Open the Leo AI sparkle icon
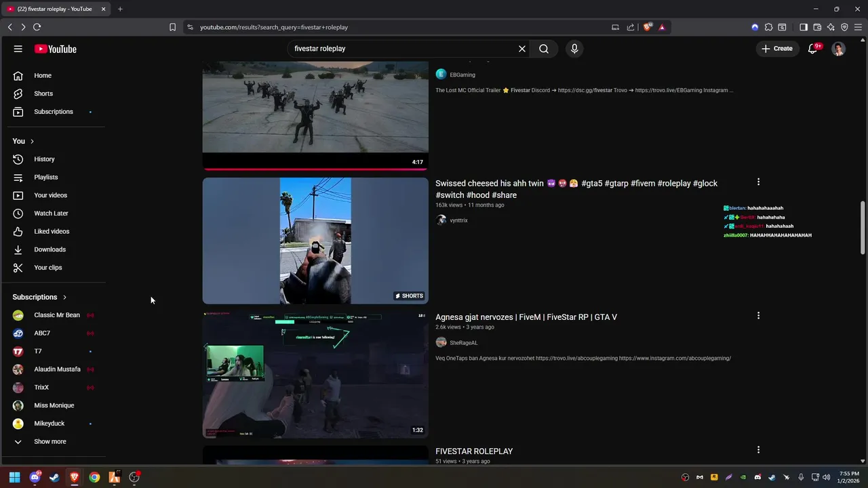Image resolution: width=868 pixels, height=488 pixels. point(831,27)
